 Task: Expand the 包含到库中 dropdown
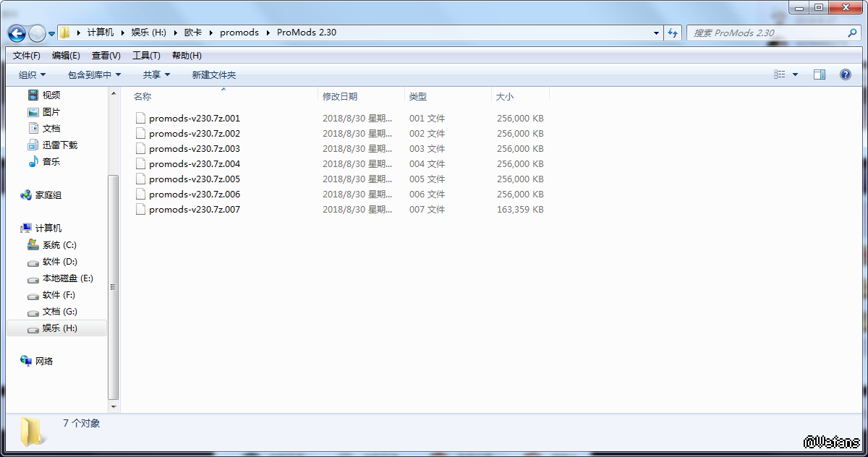(x=94, y=74)
